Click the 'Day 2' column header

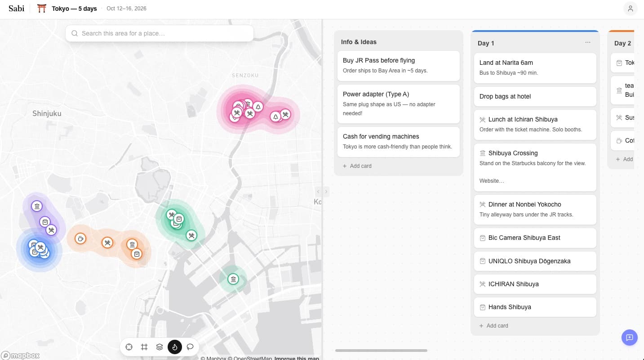[x=623, y=43]
